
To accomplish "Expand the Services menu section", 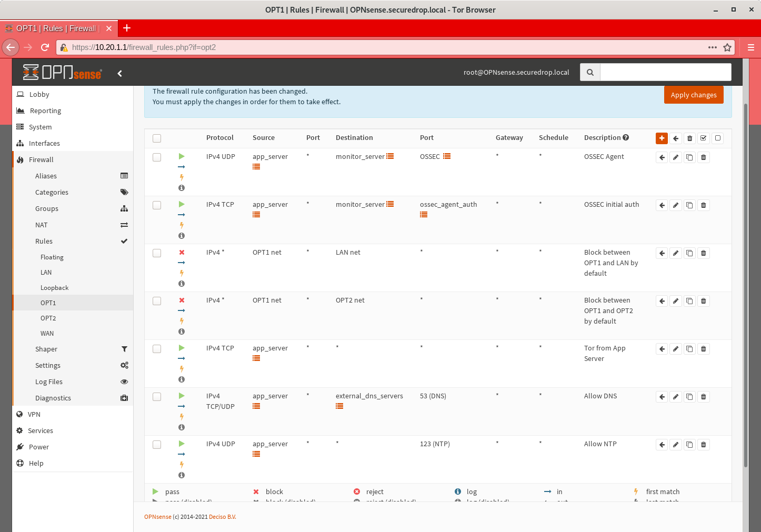I will coord(40,430).
